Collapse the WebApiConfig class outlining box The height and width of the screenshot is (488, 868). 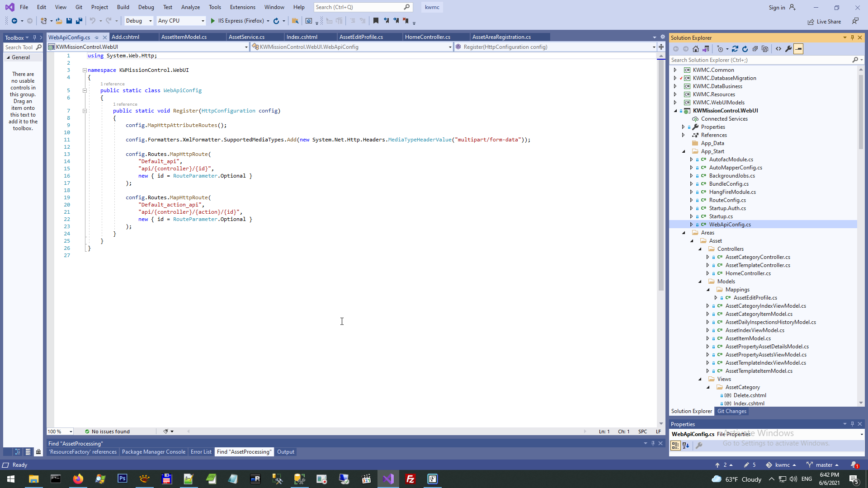85,90
